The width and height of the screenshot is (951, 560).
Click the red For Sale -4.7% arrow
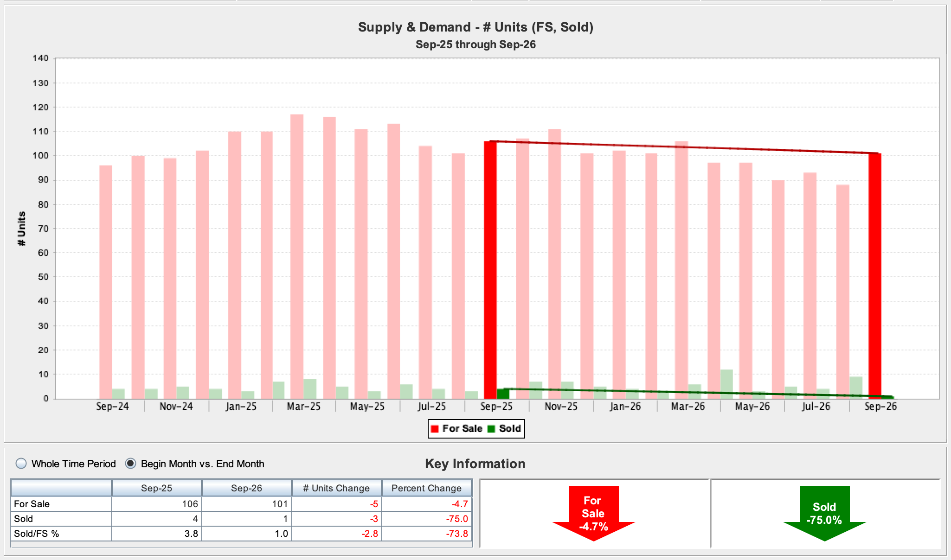593,513
